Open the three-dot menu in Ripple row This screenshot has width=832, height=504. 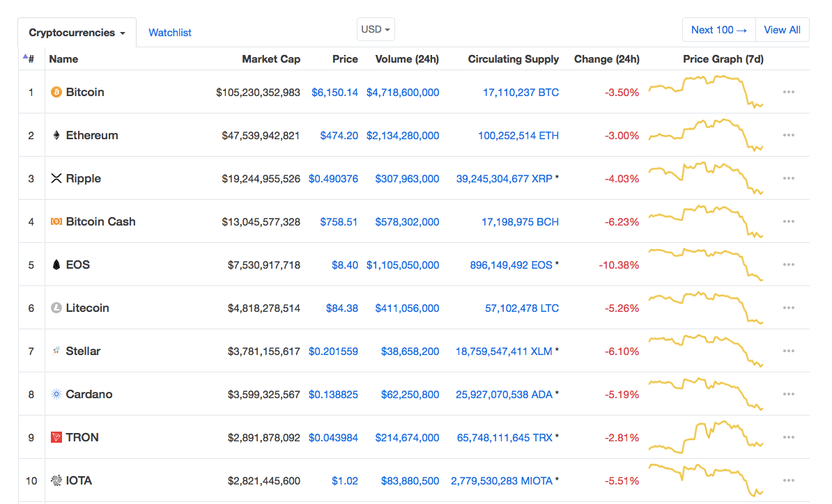coord(789,179)
